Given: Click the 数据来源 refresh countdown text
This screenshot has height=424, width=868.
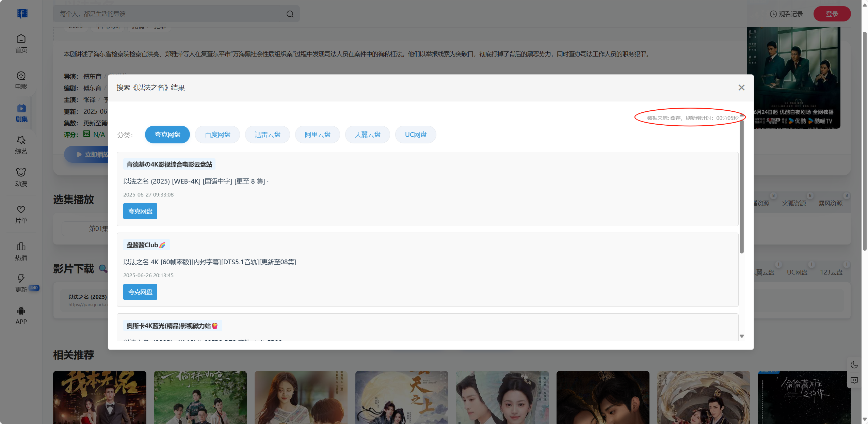Looking at the screenshot, I should pyautogui.click(x=693, y=118).
